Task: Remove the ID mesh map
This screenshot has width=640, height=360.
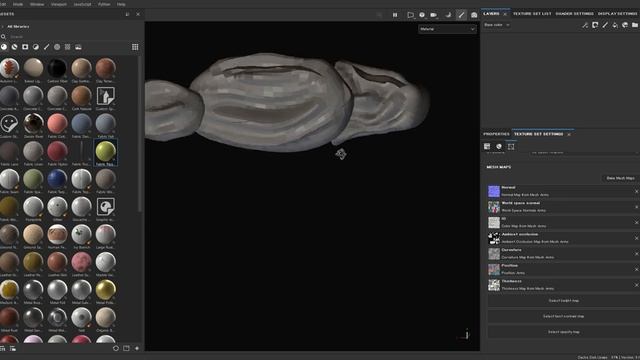Action: 636,222
